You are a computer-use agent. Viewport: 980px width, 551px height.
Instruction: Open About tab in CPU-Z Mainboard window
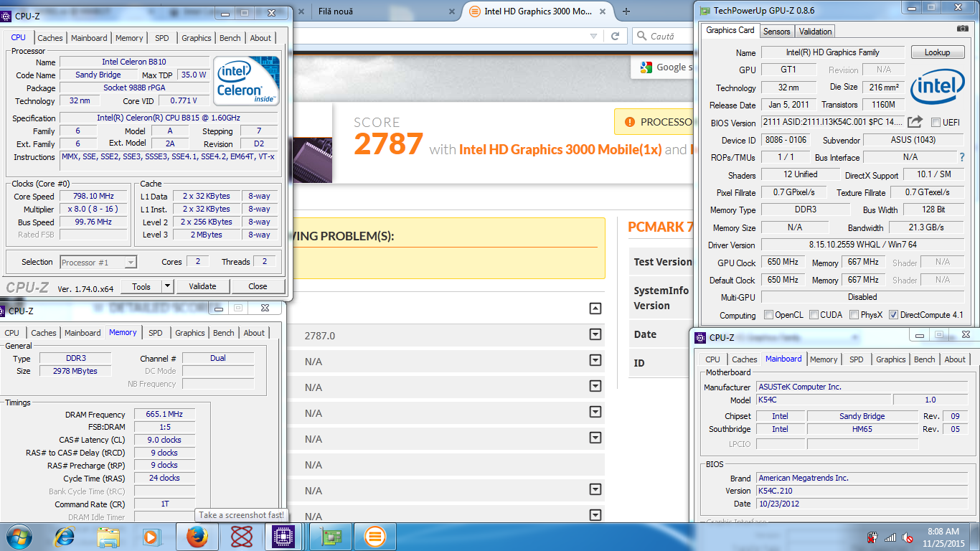[x=955, y=359]
